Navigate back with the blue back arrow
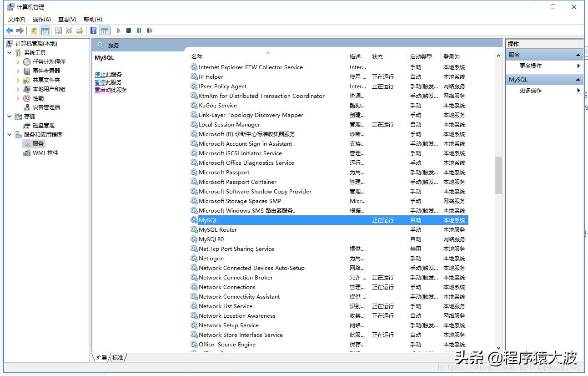This screenshot has width=588, height=376. pyautogui.click(x=10, y=30)
